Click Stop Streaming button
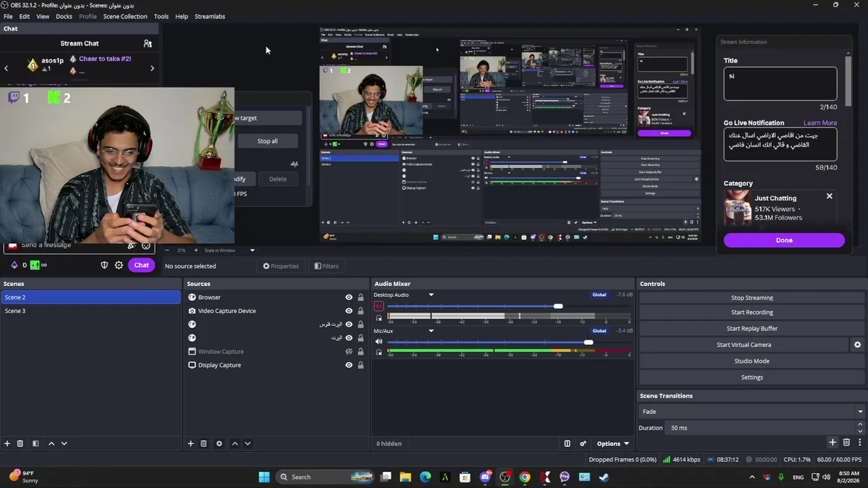Image resolution: width=868 pixels, height=488 pixels. click(752, 298)
